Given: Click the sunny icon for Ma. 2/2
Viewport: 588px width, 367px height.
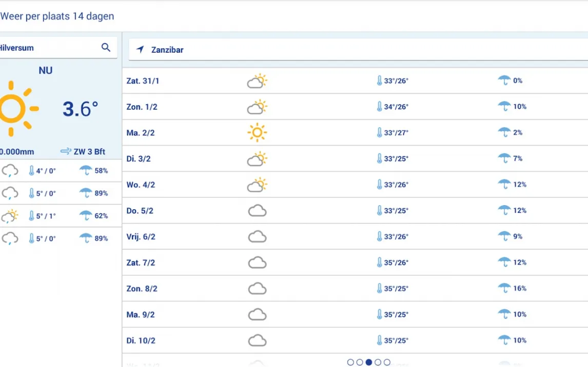Looking at the screenshot, I should pos(257,133).
